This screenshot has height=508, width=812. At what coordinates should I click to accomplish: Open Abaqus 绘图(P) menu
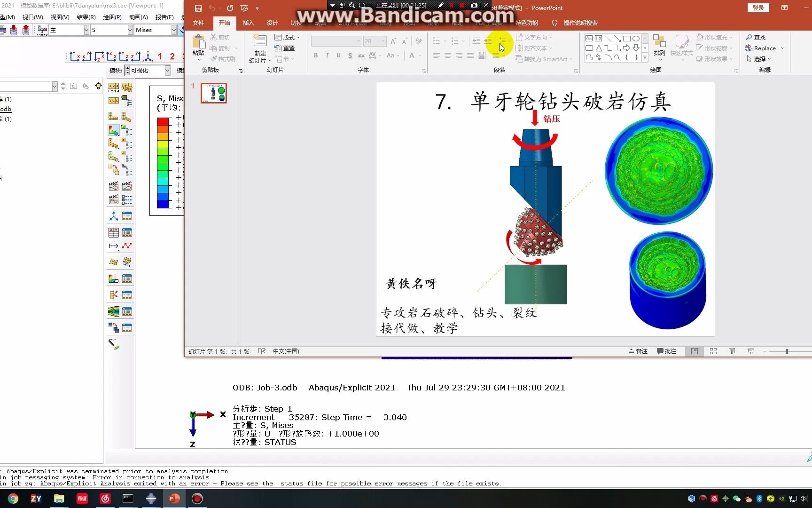point(112,17)
